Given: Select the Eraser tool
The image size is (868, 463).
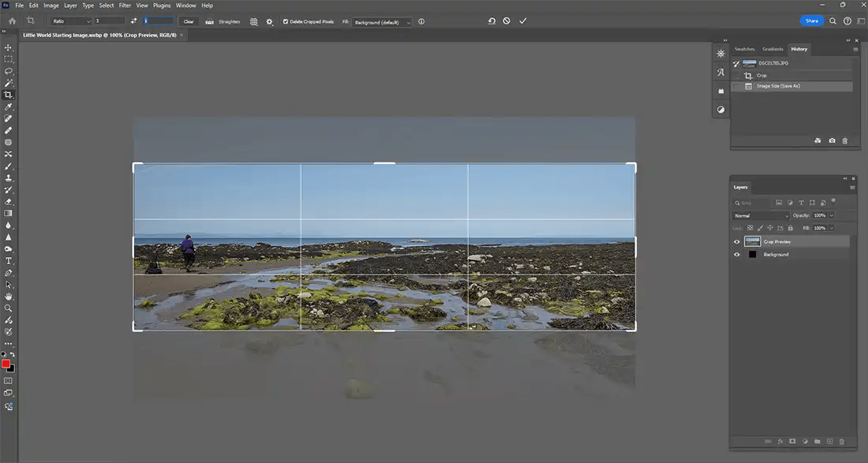Looking at the screenshot, I should 9,202.
